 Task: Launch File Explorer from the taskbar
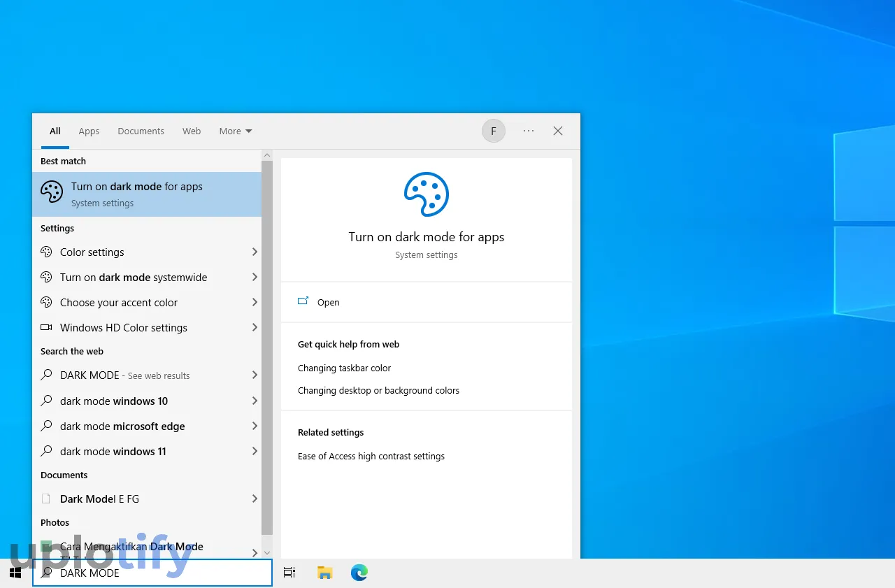[x=324, y=573]
